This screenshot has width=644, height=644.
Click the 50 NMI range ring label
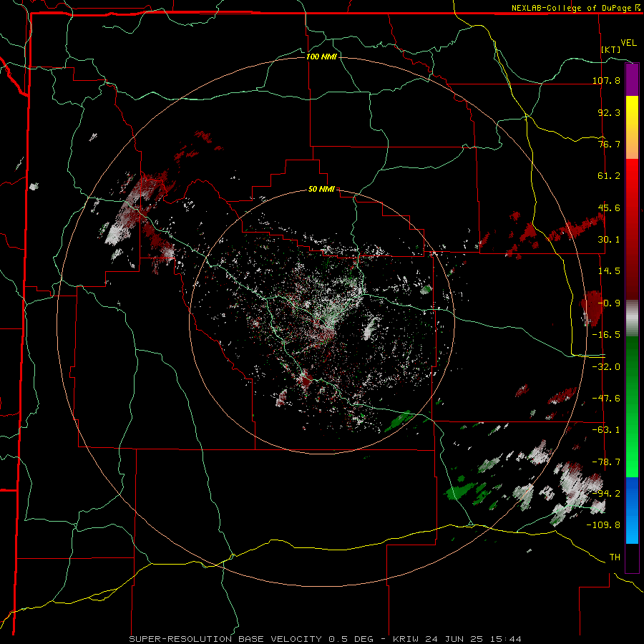pyautogui.click(x=321, y=190)
